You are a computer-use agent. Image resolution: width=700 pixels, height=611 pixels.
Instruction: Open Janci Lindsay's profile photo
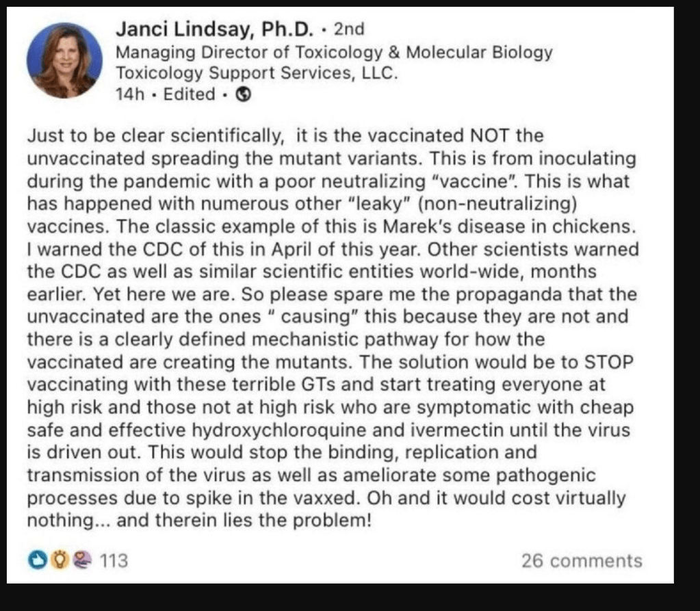point(64,60)
